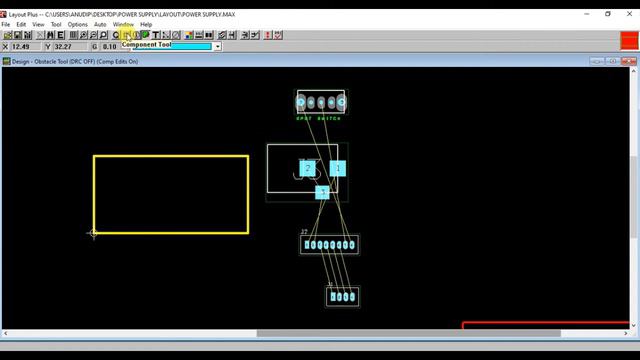Select the bottom pad 3 of the component

point(322,192)
